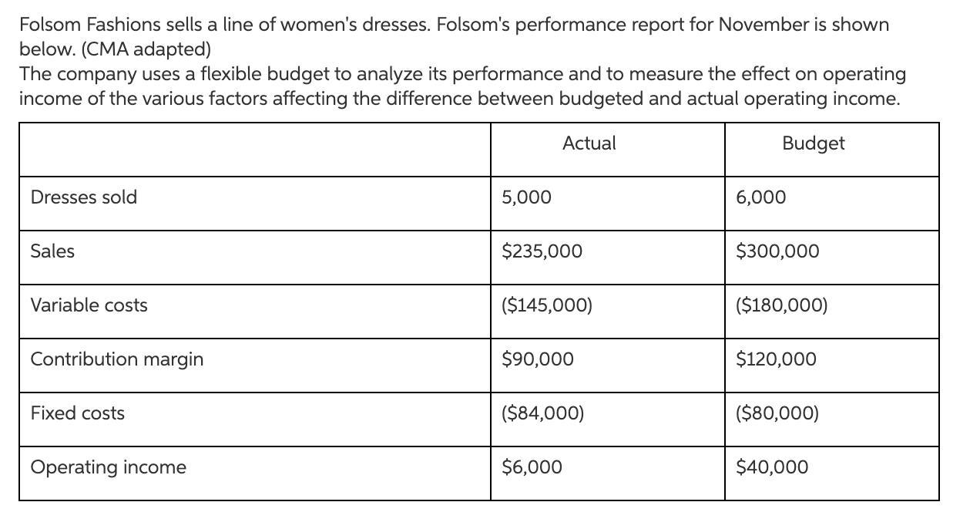Click the budgeted contribution margin $120,000
980x529 pixels.
pyautogui.click(x=776, y=359)
